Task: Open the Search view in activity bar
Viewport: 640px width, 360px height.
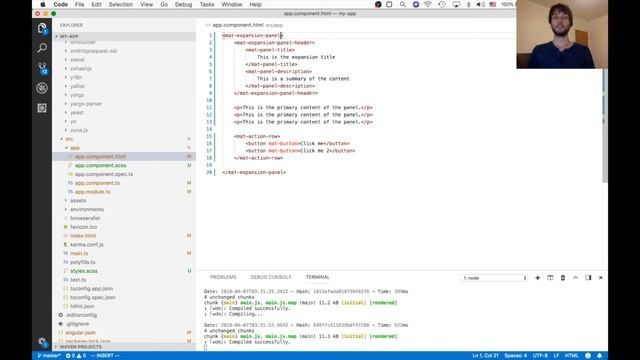Action: [x=42, y=48]
